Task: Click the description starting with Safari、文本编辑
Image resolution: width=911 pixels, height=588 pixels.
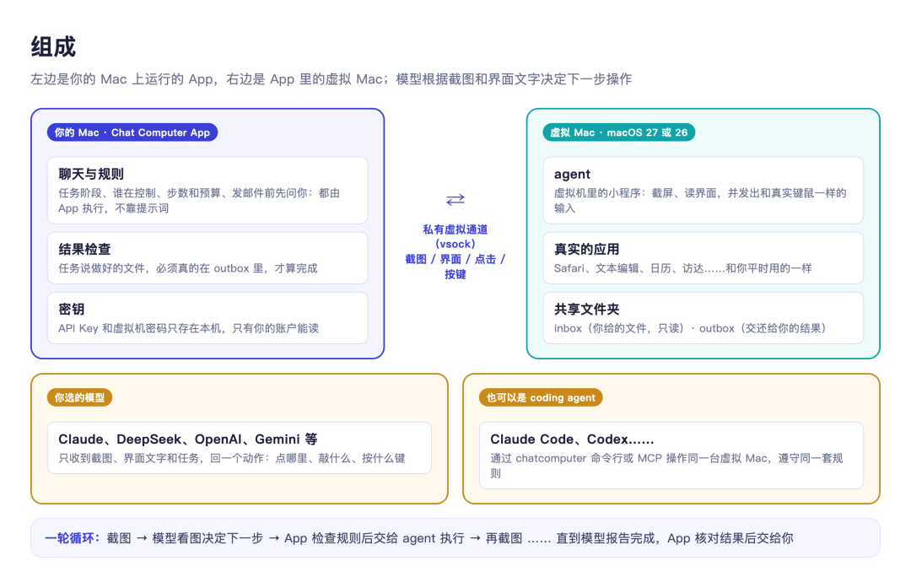Action: pyautogui.click(x=682, y=268)
